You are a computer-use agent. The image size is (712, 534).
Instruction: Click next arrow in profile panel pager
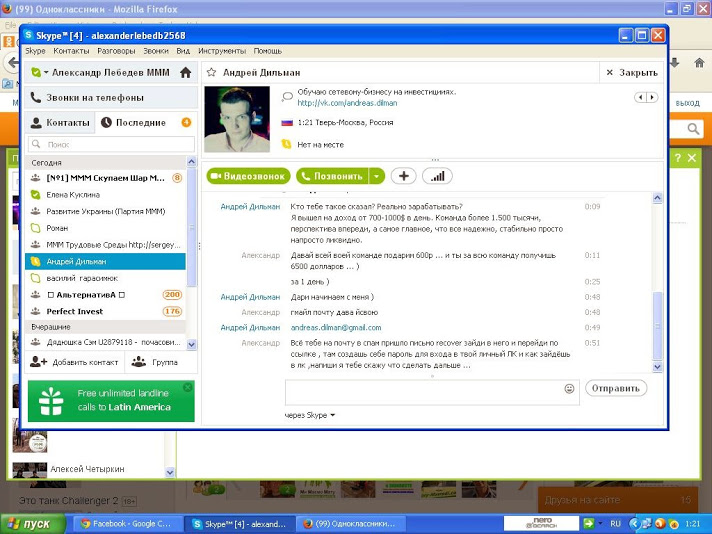click(x=652, y=97)
